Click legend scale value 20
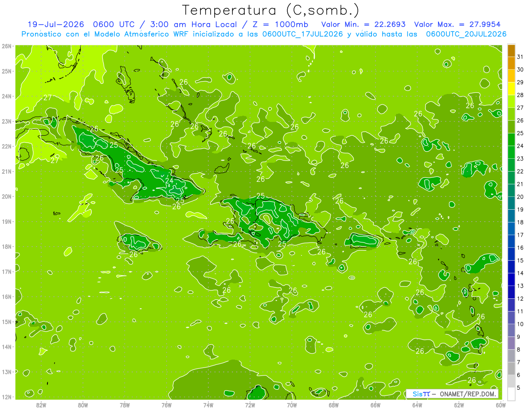 click(x=520, y=197)
